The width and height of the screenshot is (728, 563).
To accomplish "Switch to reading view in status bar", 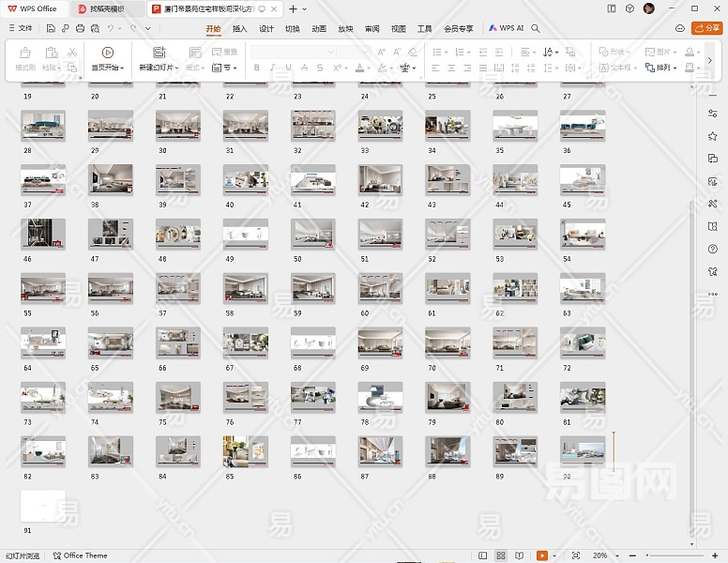I will pyautogui.click(x=521, y=555).
